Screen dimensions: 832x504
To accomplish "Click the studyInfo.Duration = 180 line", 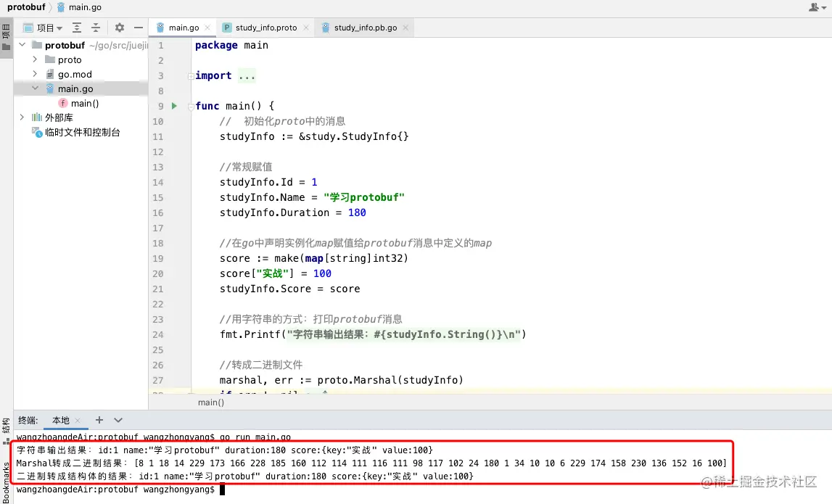I will [x=293, y=212].
